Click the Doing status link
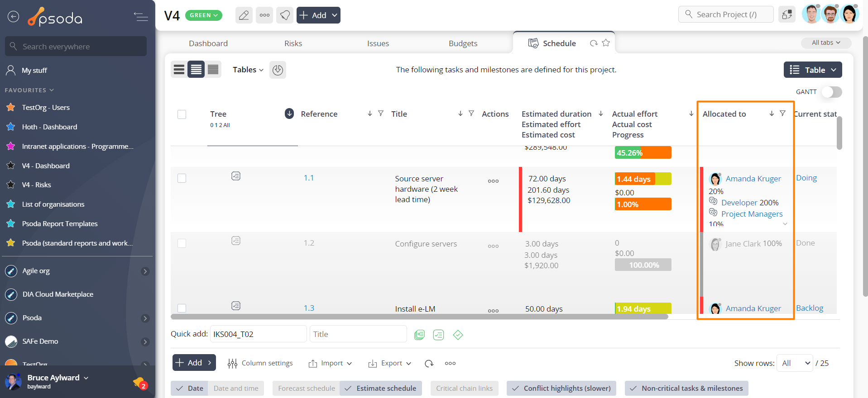Viewport: 868px width, 398px height. (x=806, y=178)
